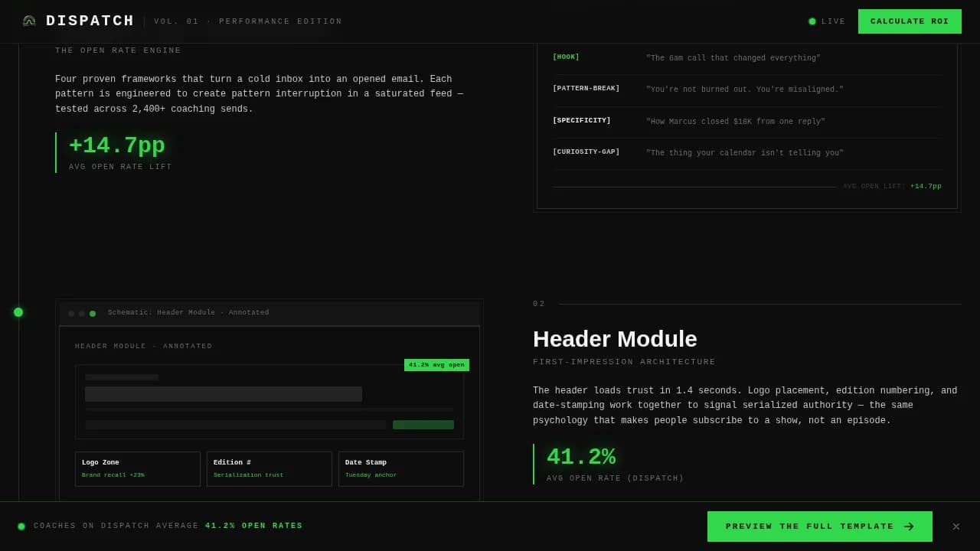Click "How Marcus closed $18K from one reply"
This screenshot has width=980, height=551.
click(x=736, y=122)
